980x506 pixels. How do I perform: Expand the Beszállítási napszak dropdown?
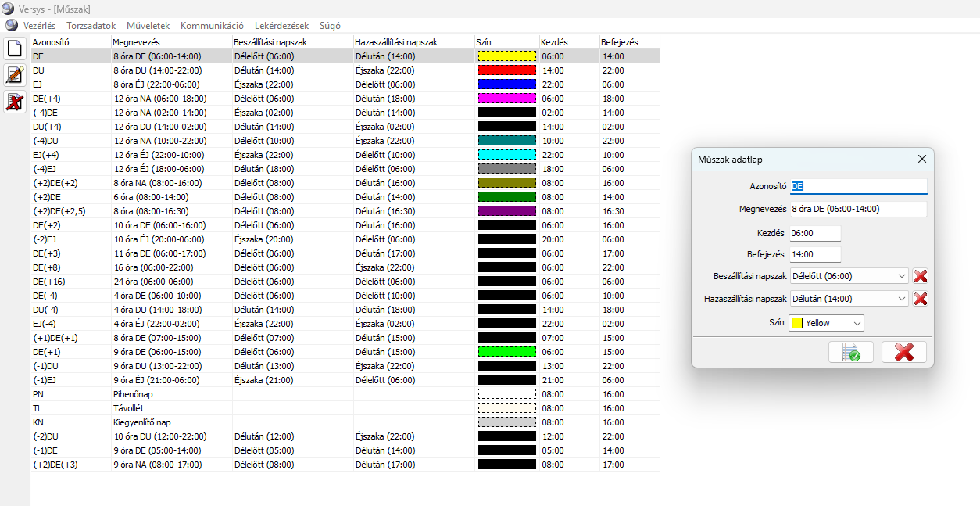tap(902, 276)
